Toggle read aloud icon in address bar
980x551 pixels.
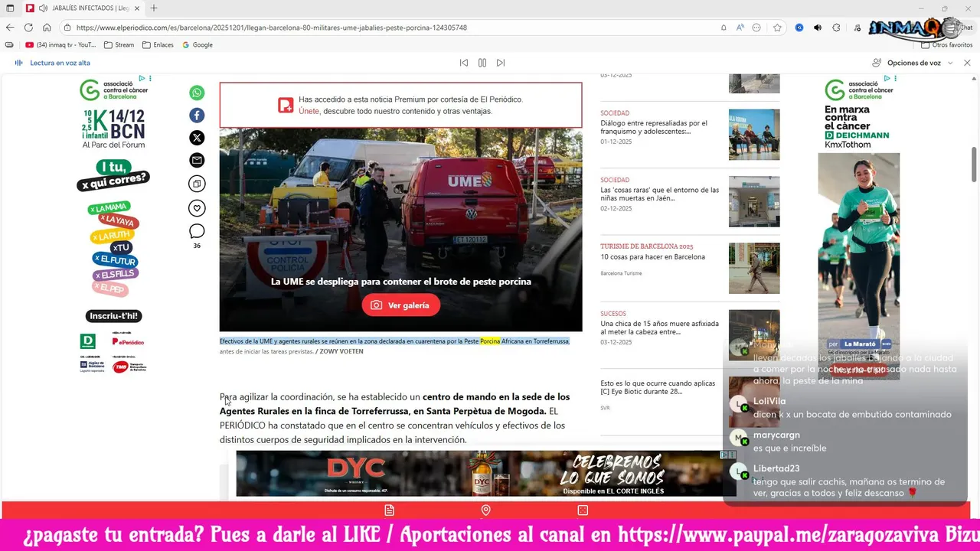coord(740,28)
